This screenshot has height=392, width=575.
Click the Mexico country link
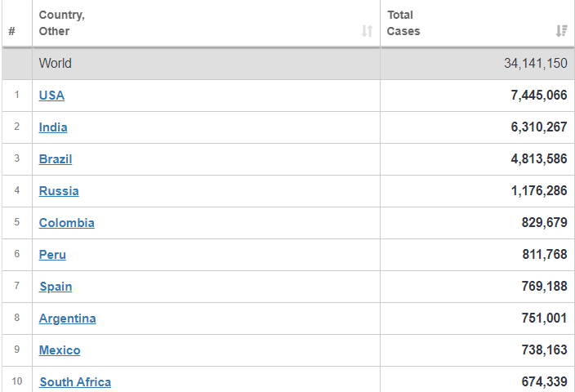pyautogui.click(x=60, y=350)
